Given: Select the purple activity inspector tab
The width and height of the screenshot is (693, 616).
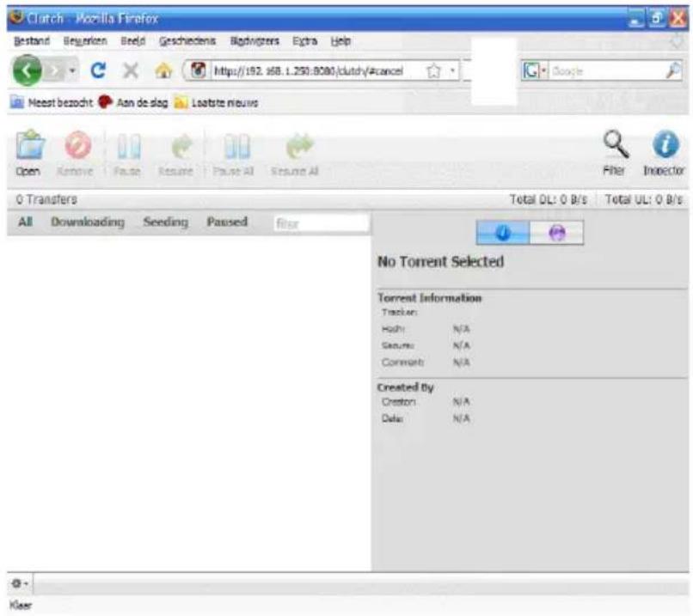Looking at the screenshot, I should (x=556, y=232).
